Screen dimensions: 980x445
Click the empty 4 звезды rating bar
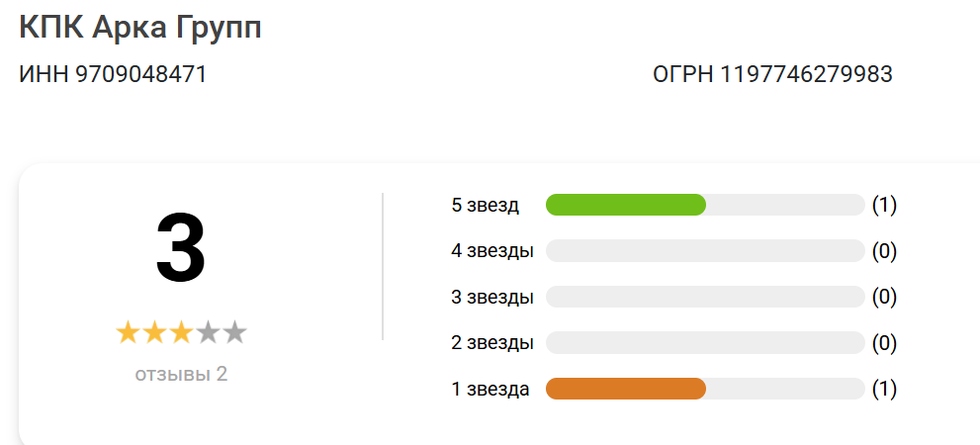click(705, 251)
